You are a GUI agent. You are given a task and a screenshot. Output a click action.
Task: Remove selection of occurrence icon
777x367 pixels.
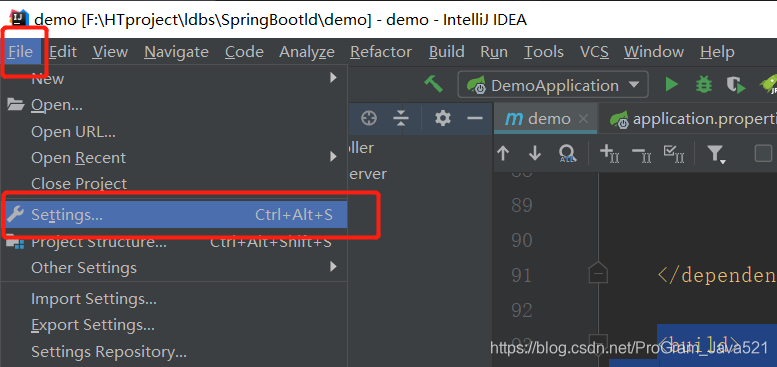[x=642, y=154]
